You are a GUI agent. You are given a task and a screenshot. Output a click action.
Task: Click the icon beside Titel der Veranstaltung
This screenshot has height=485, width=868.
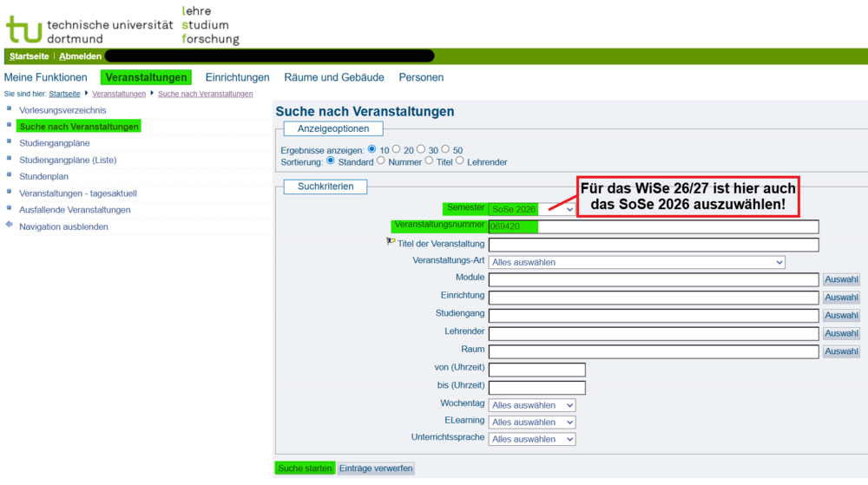coord(391,243)
